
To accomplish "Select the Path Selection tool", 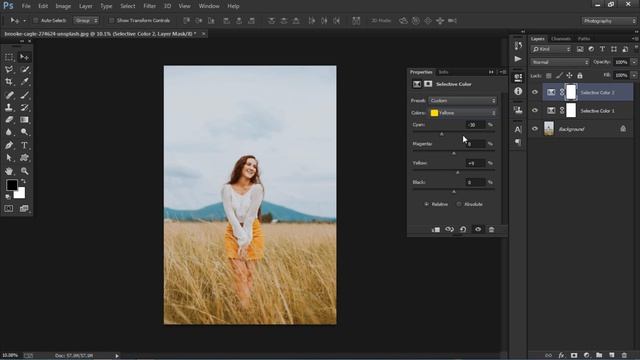I will tap(9, 158).
